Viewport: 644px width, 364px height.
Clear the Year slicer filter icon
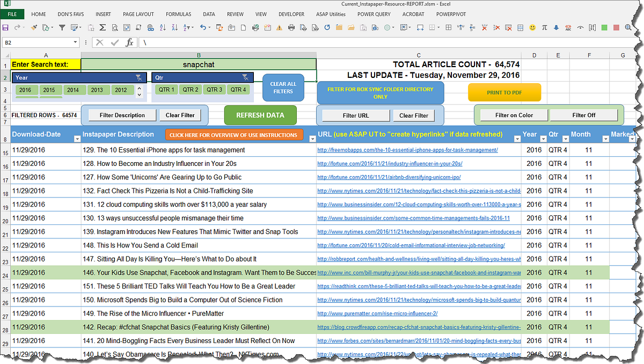138,77
